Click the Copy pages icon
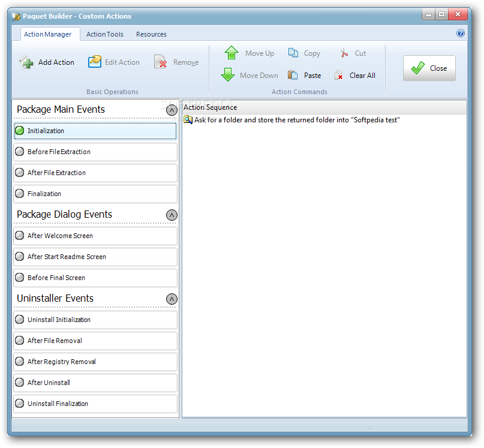Image resolution: width=484 pixels, height=448 pixels. [x=293, y=53]
